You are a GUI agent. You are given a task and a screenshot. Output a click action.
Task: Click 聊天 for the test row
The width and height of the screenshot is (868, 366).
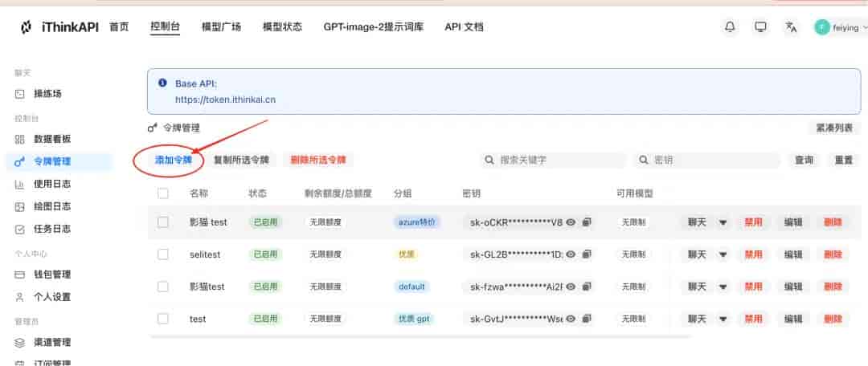[697, 319]
